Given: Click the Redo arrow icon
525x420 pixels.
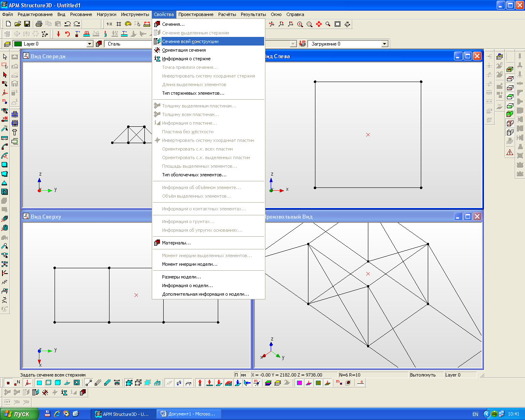Looking at the screenshot, I should coord(77,24).
